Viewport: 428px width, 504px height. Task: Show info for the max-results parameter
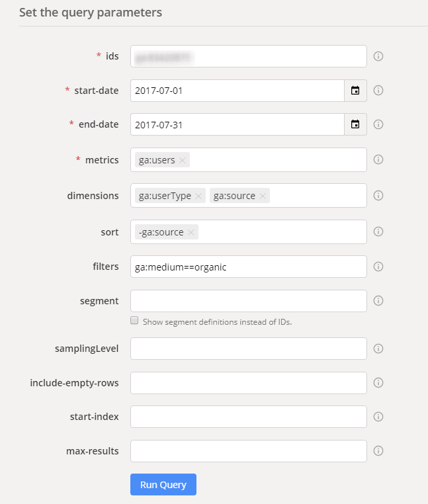(378, 450)
